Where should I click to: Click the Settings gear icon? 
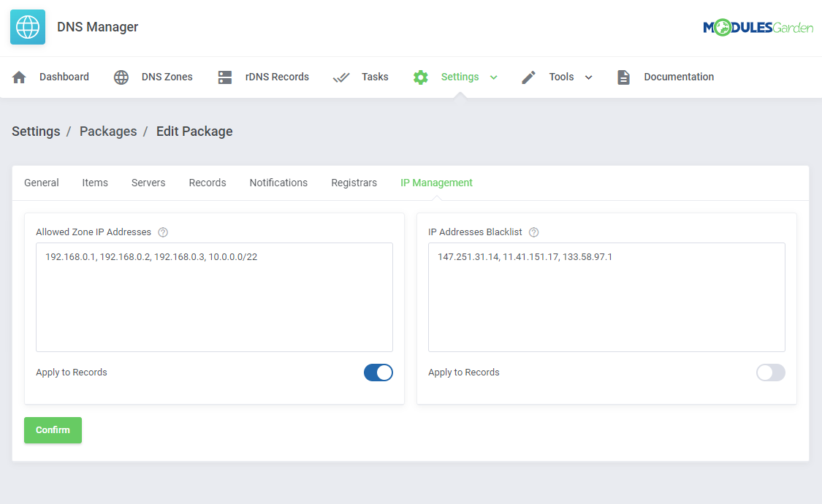(x=420, y=77)
